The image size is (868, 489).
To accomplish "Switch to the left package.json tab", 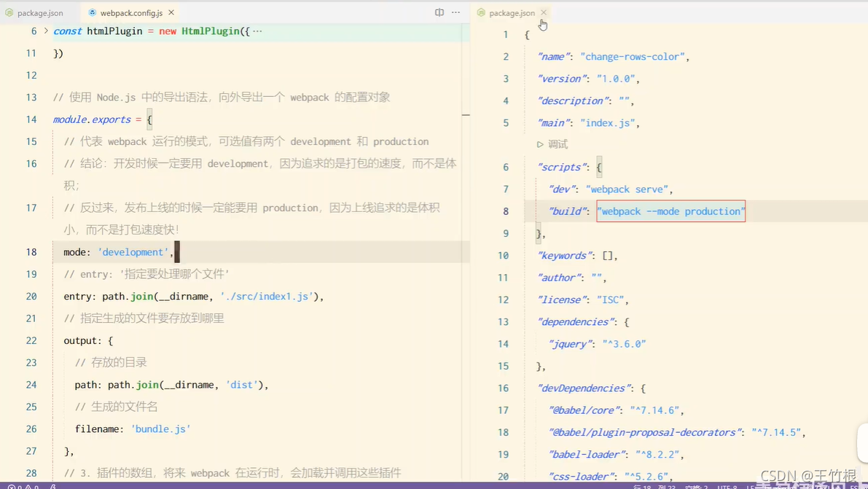I will pos(39,13).
